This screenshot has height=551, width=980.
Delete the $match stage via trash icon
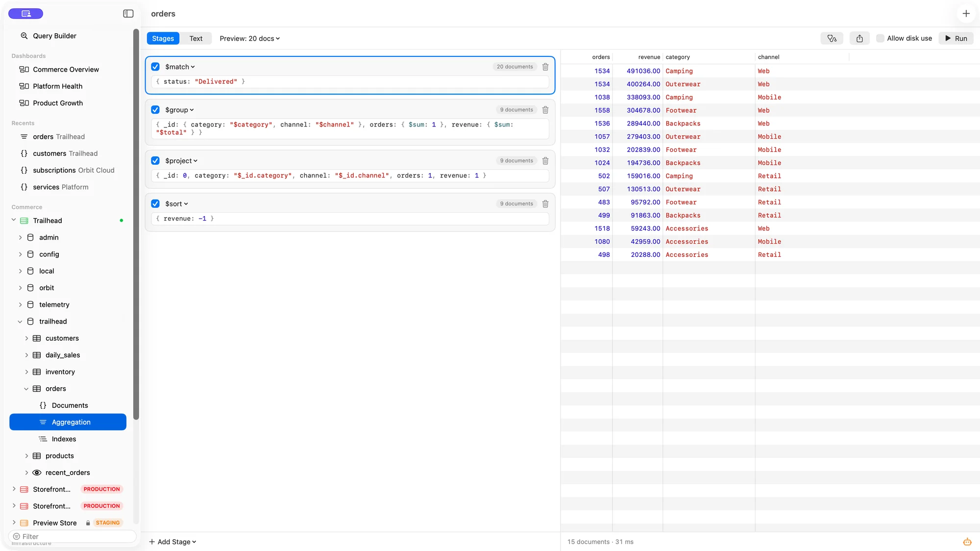pyautogui.click(x=545, y=67)
